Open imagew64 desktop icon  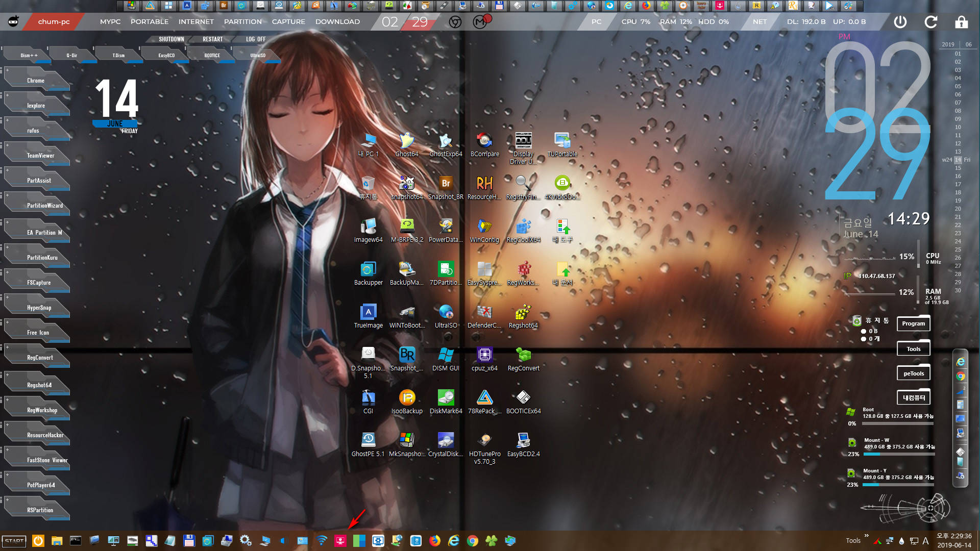368,231
